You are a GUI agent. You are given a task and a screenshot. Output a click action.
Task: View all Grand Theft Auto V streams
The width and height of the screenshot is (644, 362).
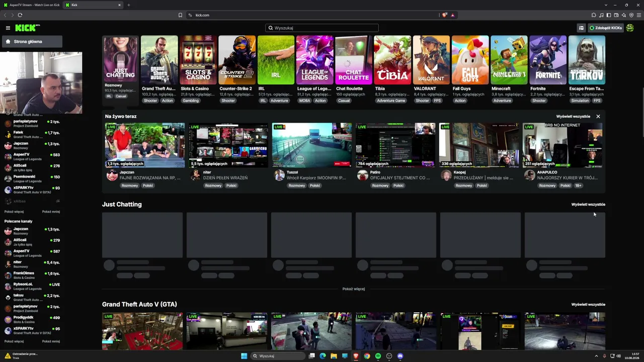pos(588,305)
